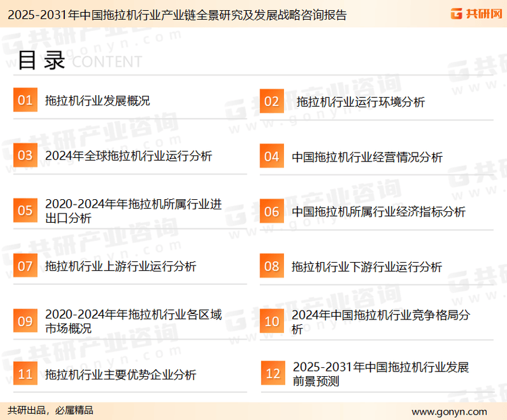
Task: Open 拖拉机行业主要优势企业分析 chapter
Action: coord(120,374)
